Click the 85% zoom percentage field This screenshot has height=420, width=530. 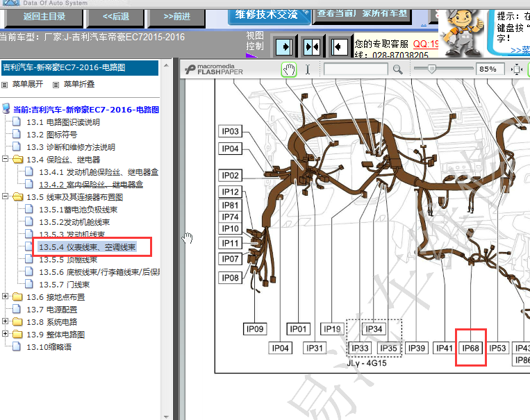point(490,69)
